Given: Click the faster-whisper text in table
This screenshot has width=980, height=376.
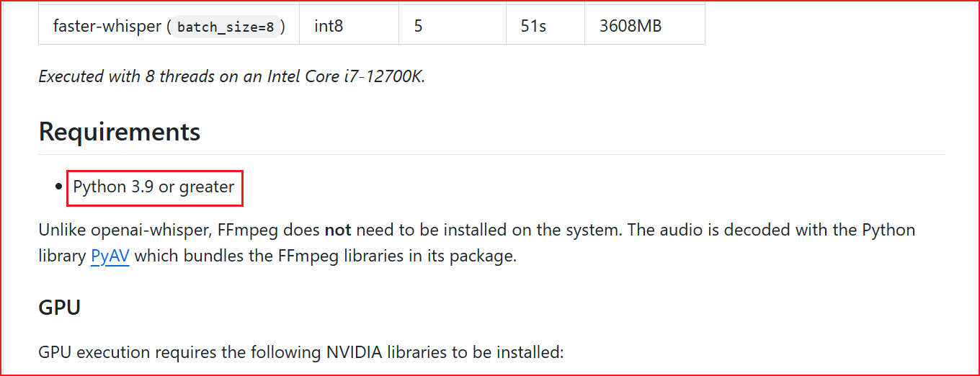Looking at the screenshot, I should (107, 27).
